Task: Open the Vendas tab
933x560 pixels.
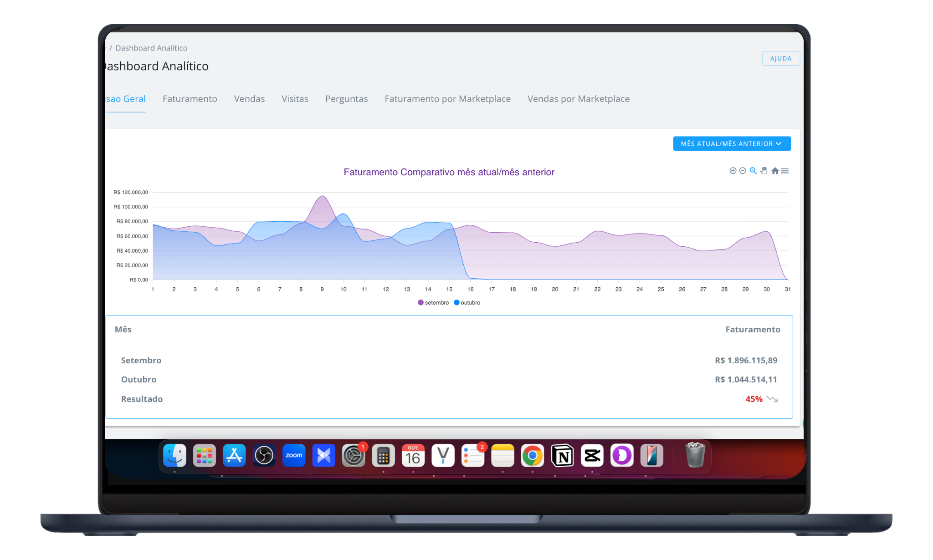Action: [249, 99]
